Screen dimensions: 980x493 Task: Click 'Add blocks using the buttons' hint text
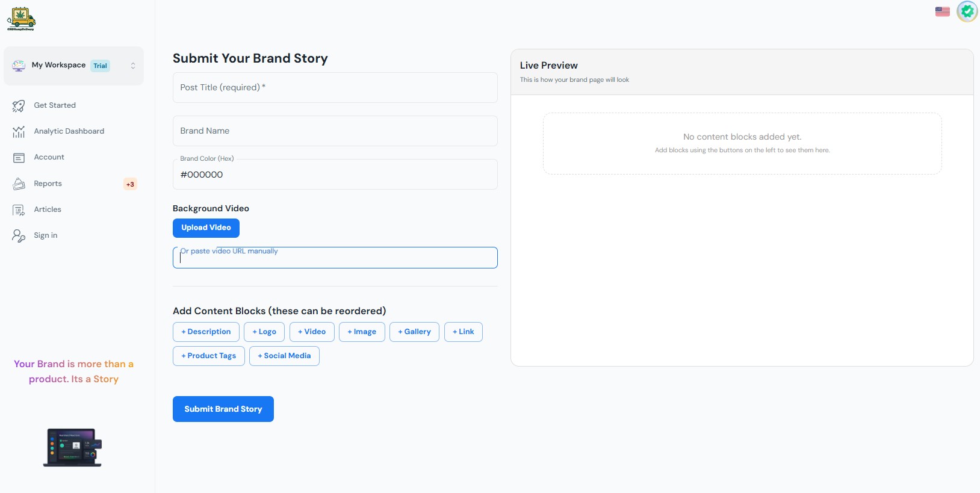[742, 150]
